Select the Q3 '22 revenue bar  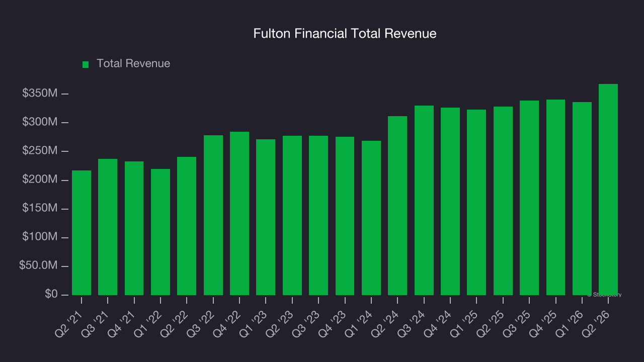click(x=213, y=215)
